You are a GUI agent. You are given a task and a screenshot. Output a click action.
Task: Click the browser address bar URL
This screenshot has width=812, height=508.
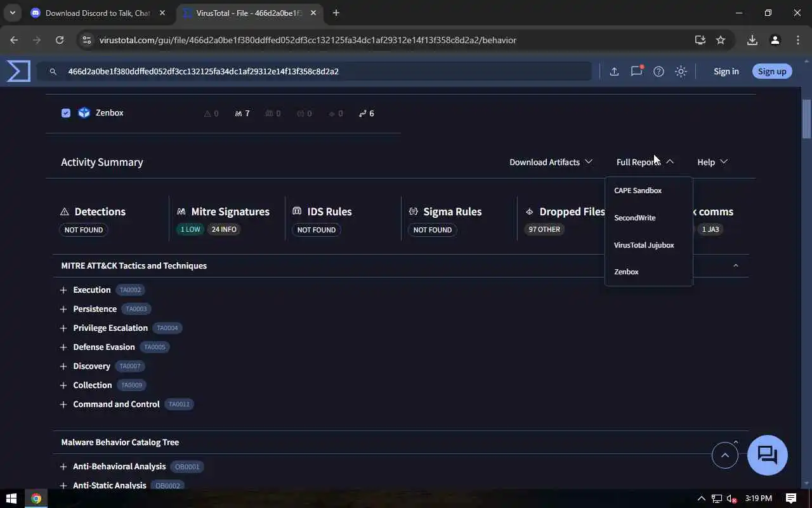[308, 40]
